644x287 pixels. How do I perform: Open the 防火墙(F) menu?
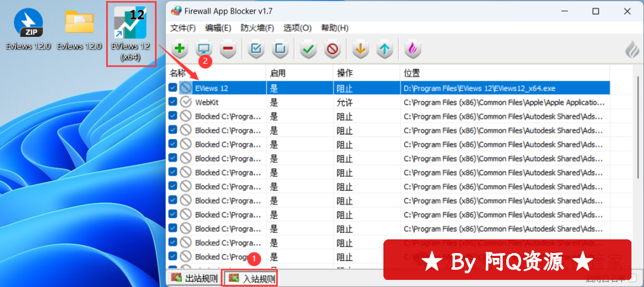257,28
